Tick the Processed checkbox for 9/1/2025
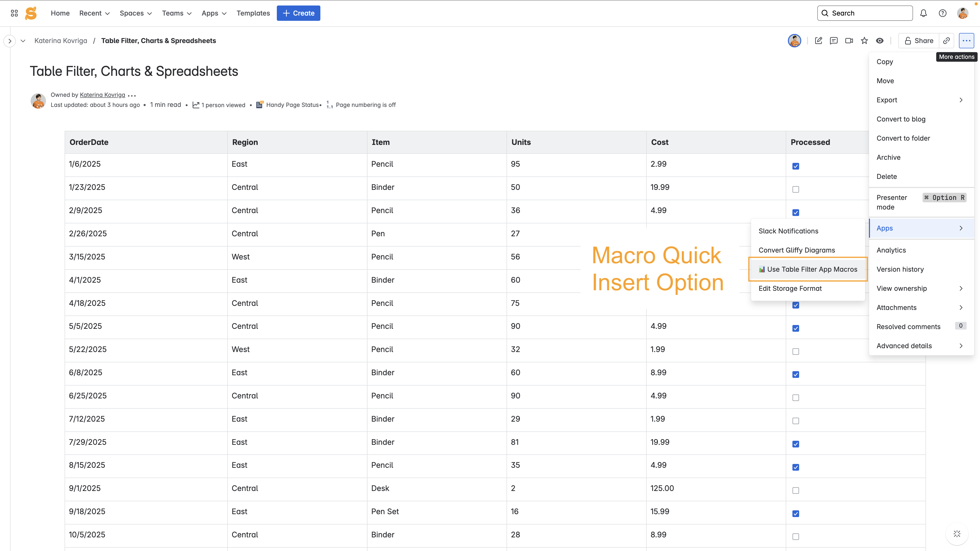The width and height of the screenshot is (980, 551). click(x=796, y=490)
